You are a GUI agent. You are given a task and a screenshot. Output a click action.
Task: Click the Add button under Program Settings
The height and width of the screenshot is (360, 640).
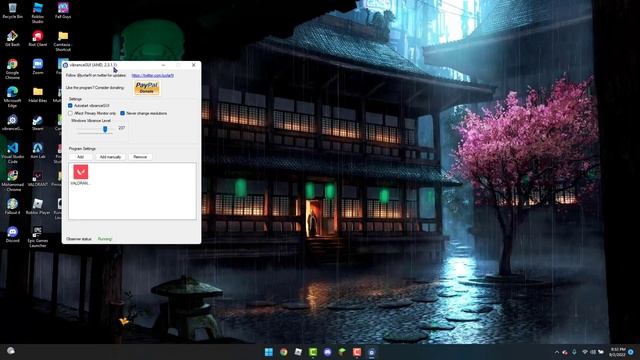click(80, 157)
